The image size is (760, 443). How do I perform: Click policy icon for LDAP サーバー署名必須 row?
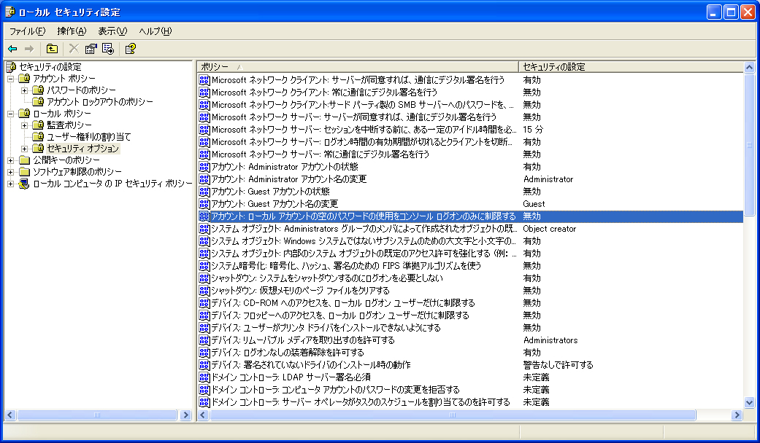click(204, 378)
